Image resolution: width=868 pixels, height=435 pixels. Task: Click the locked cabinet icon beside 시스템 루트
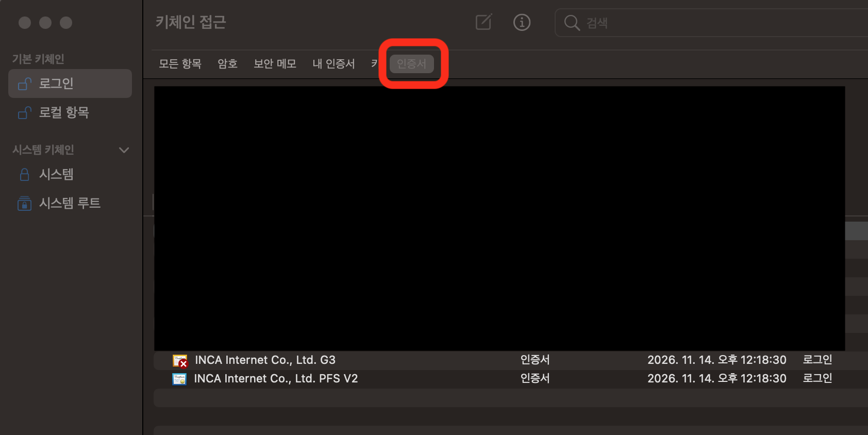(x=24, y=204)
